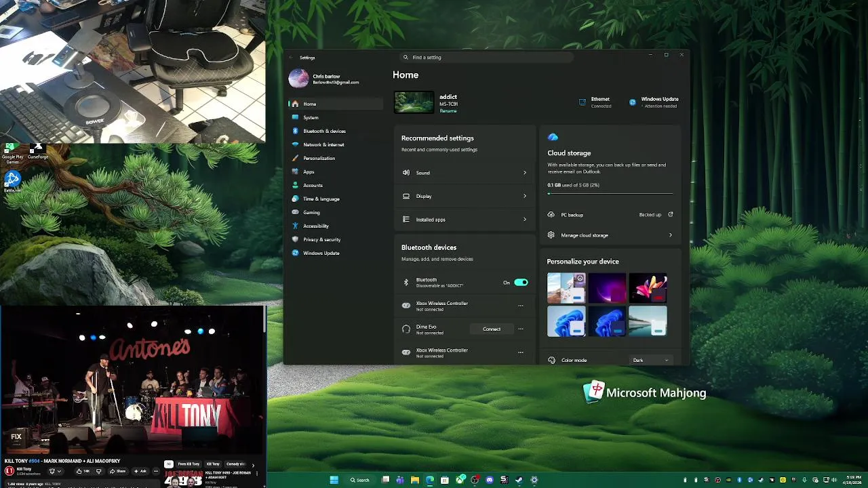Viewport: 868px width, 488px height.
Task: Expand the Display recommended setting
Action: pyautogui.click(x=465, y=196)
